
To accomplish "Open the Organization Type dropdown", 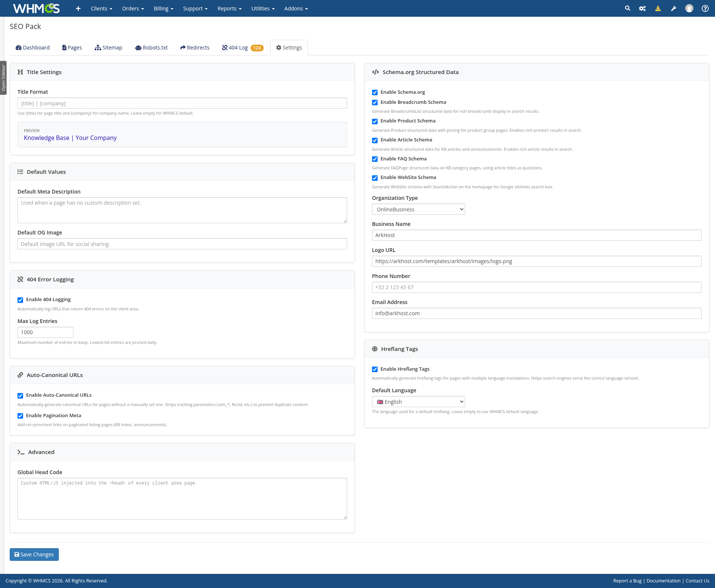I will (x=418, y=209).
